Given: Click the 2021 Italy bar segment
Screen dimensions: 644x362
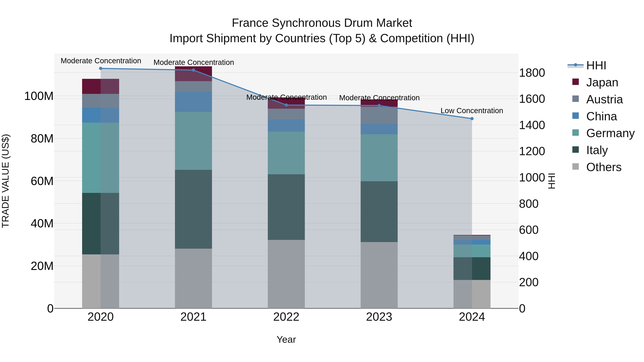Looking at the screenshot, I should coord(193,209).
